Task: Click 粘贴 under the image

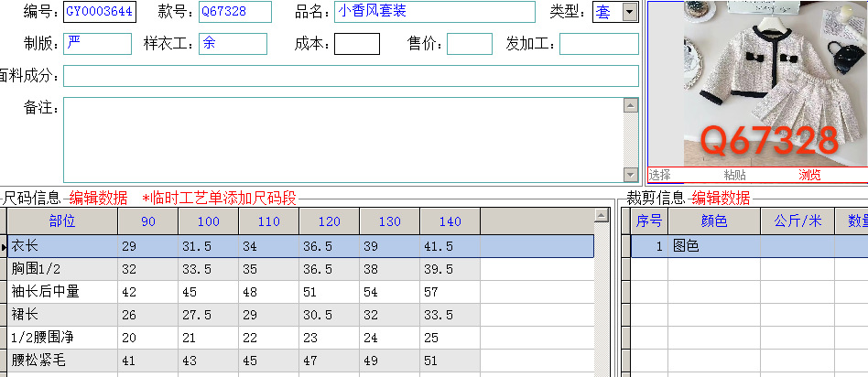Action: (735, 175)
